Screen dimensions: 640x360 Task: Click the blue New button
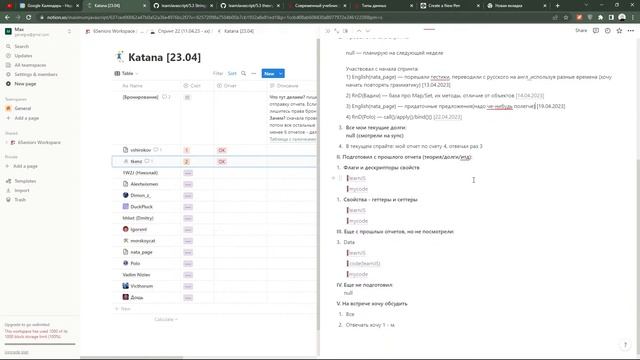269,73
